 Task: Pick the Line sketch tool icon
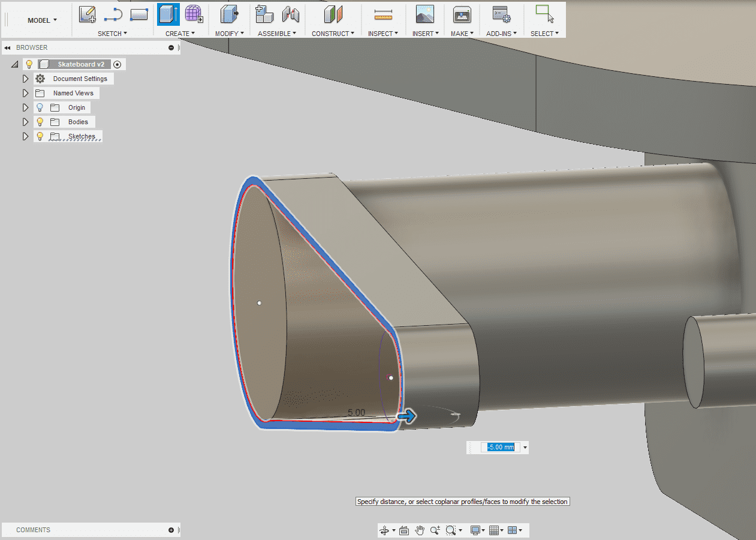pos(113,14)
